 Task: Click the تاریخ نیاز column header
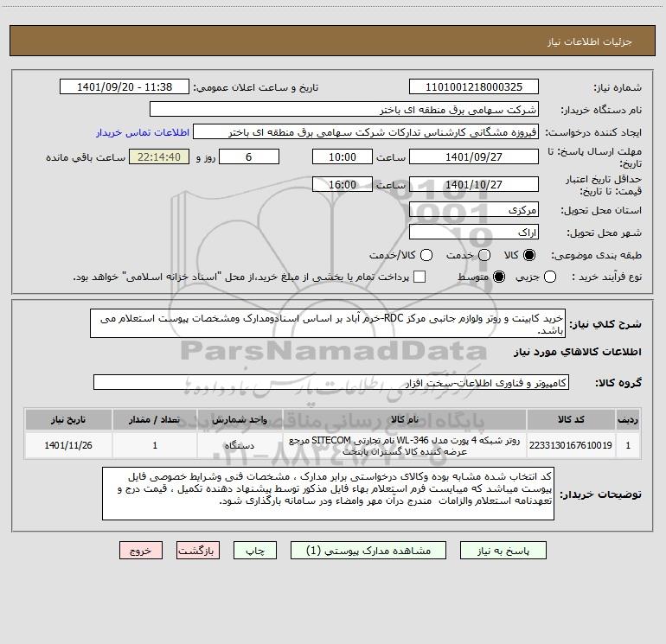click(x=68, y=419)
